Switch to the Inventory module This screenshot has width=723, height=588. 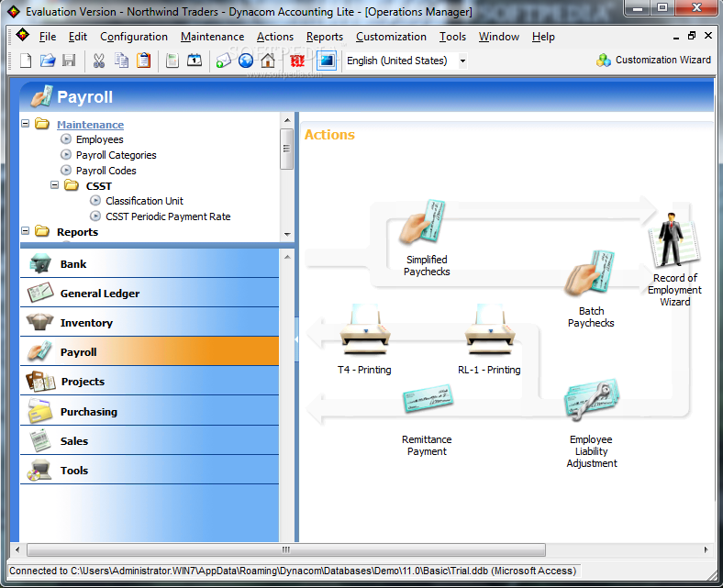click(150, 323)
